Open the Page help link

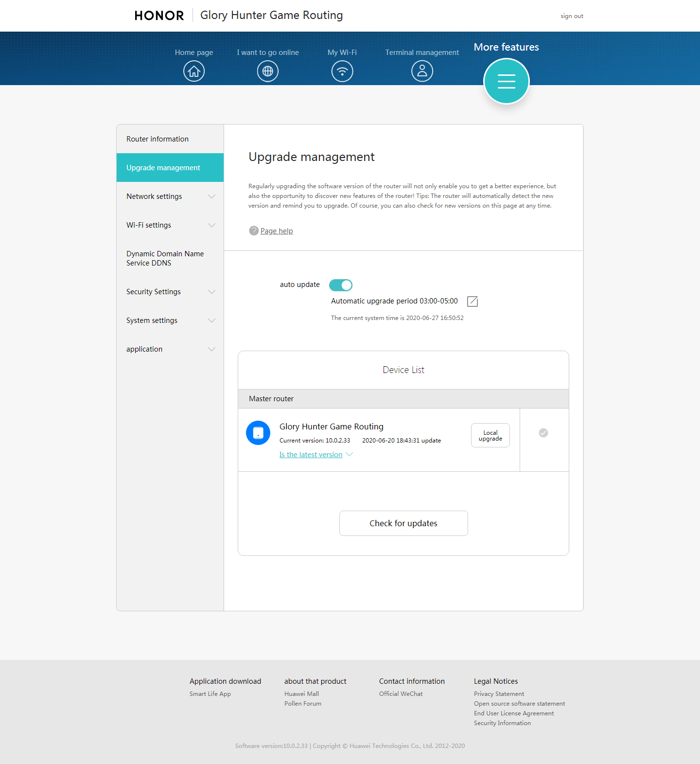(x=277, y=231)
